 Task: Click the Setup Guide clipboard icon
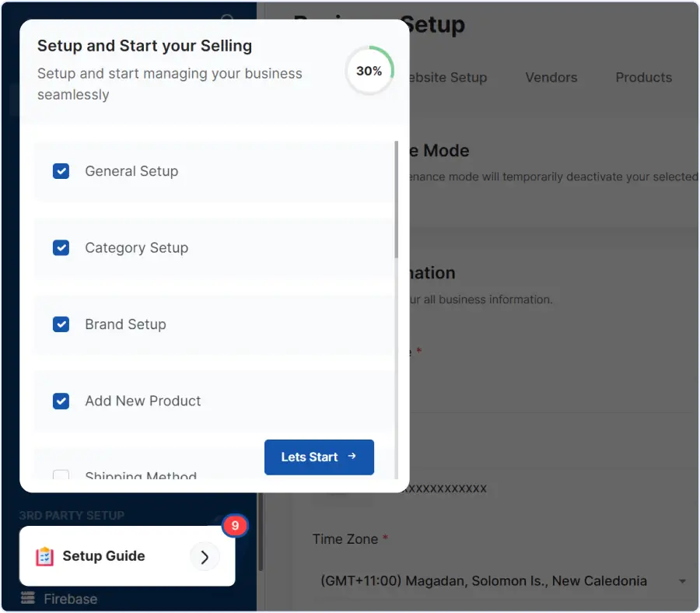point(44,555)
